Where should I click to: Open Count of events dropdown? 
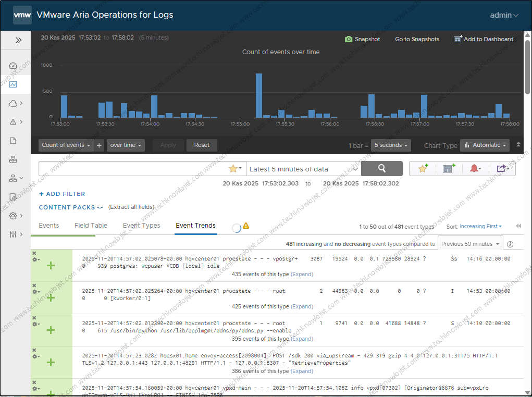point(66,145)
